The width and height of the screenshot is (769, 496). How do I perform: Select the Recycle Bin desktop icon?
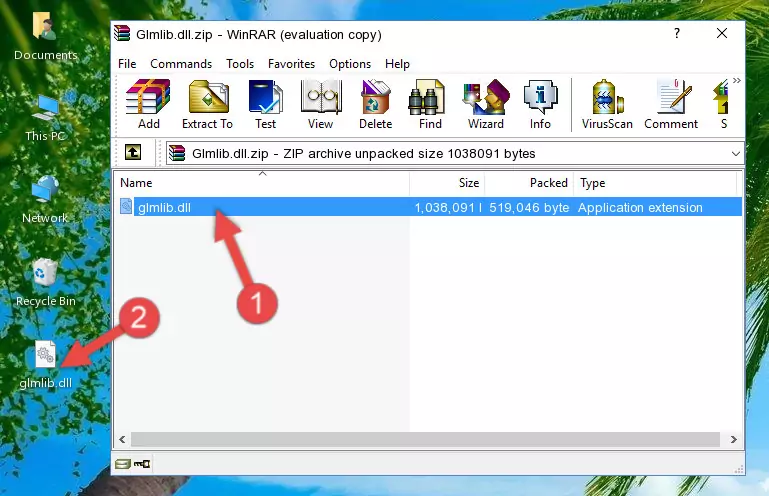point(46,283)
